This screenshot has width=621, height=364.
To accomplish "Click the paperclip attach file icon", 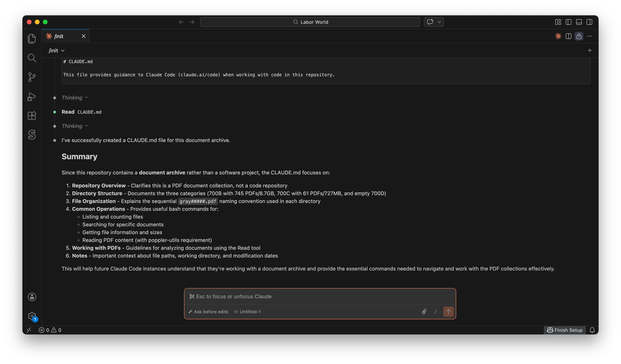I will pyautogui.click(x=424, y=312).
